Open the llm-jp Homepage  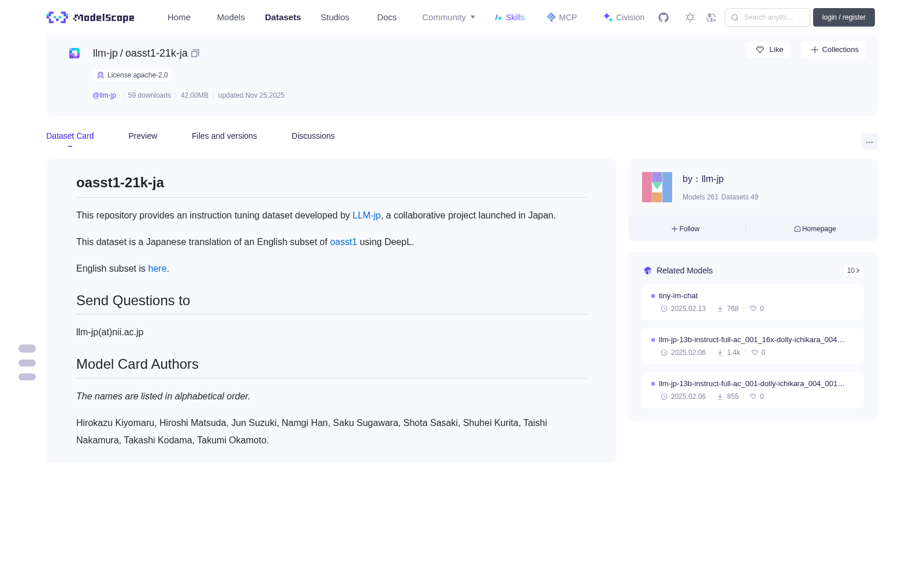click(x=815, y=229)
